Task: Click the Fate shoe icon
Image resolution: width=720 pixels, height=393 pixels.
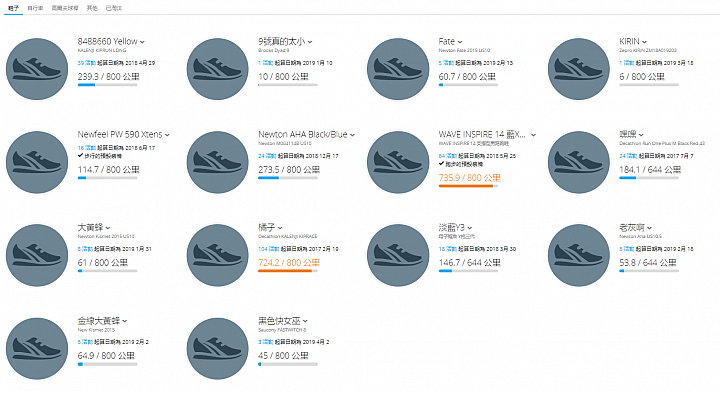Action: (398, 69)
